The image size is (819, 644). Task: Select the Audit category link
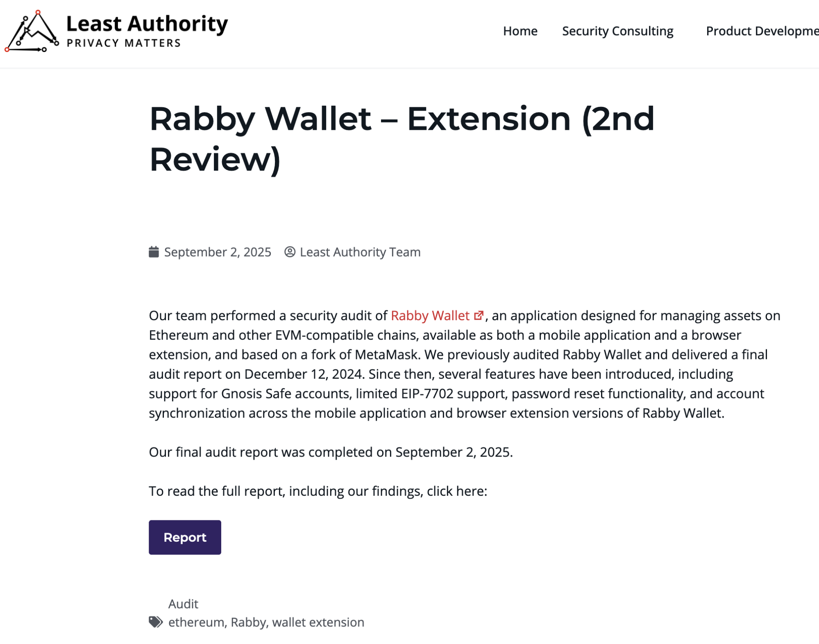coord(183,604)
